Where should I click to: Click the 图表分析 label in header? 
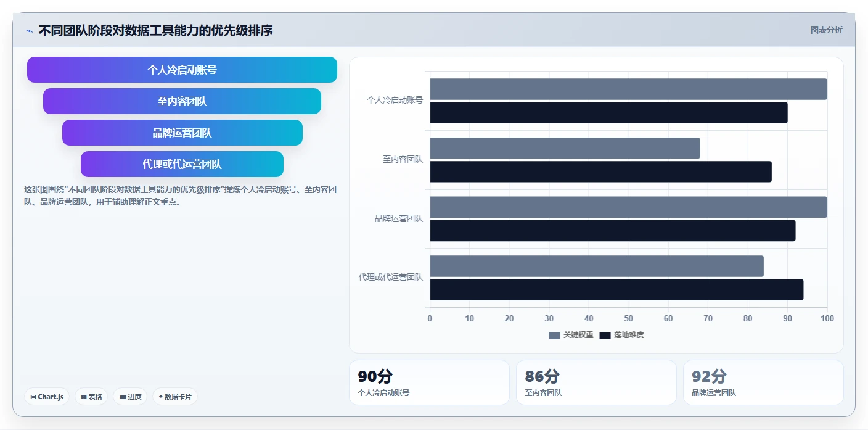(x=826, y=30)
